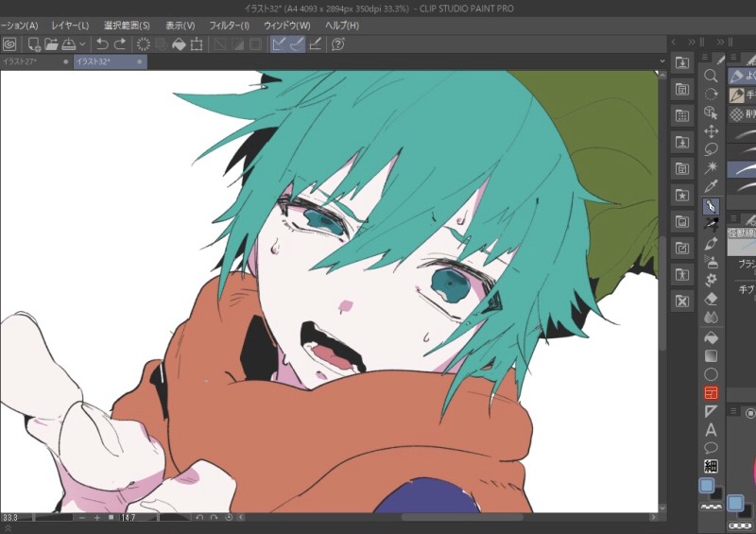
Task: Fill selection with paint bucket icon
Action: 179,44
